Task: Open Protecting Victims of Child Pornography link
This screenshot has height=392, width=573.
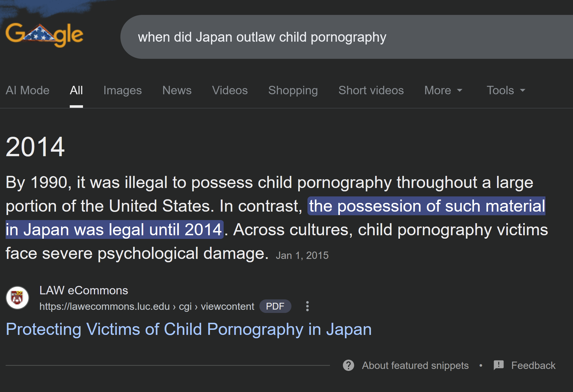Action: point(188,329)
